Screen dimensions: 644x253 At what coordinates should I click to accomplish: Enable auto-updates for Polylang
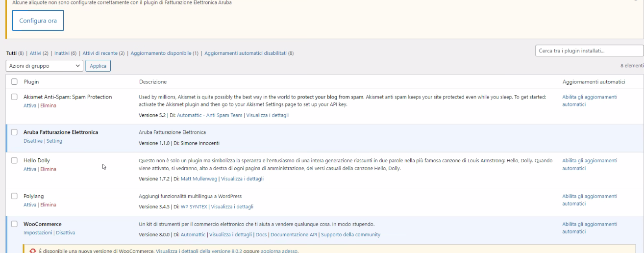click(x=590, y=200)
